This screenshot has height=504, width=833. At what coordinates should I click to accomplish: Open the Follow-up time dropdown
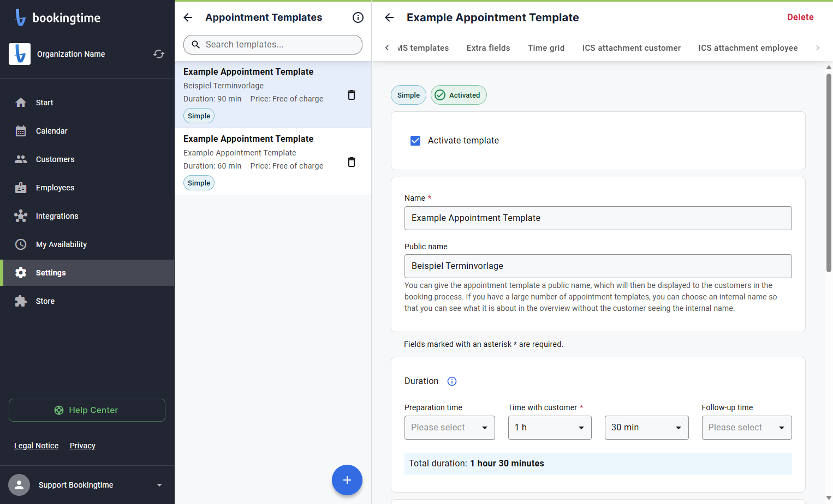point(747,428)
